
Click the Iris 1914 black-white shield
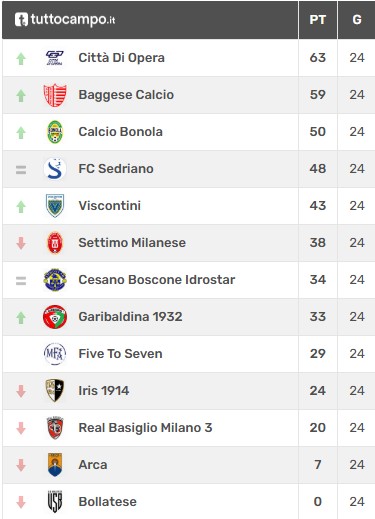click(x=55, y=391)
